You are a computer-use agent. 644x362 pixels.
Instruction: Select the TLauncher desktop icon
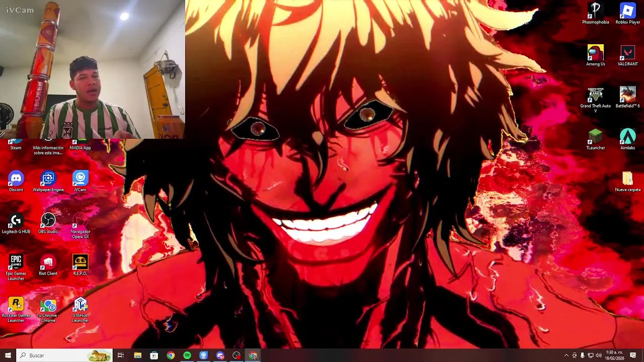596,139
